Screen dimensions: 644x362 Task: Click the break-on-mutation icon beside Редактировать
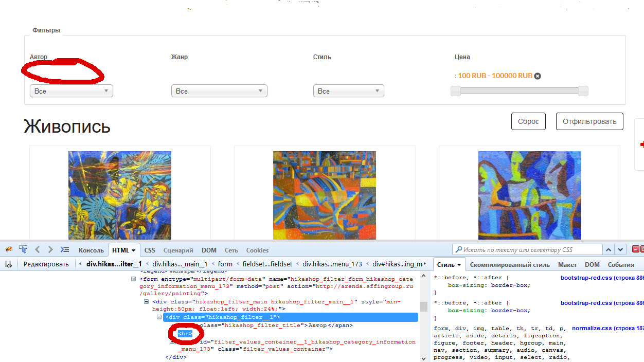[9, 264]
